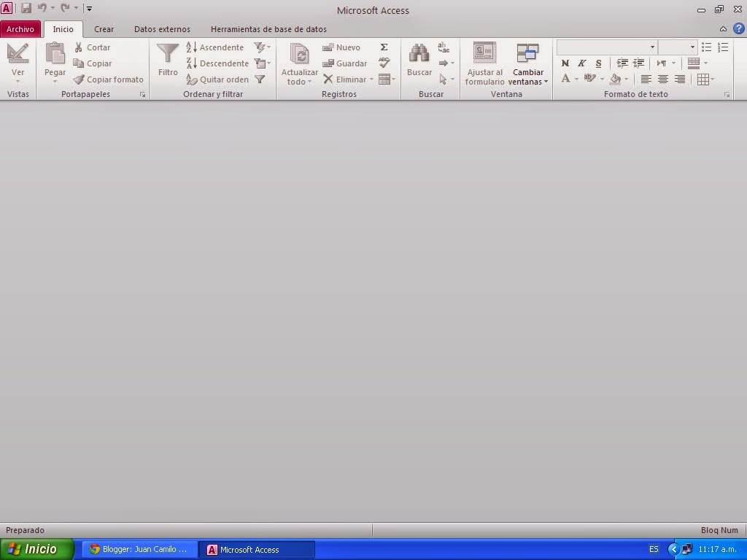
Task: Sort with Descendente
Action: tap(217, 63)
